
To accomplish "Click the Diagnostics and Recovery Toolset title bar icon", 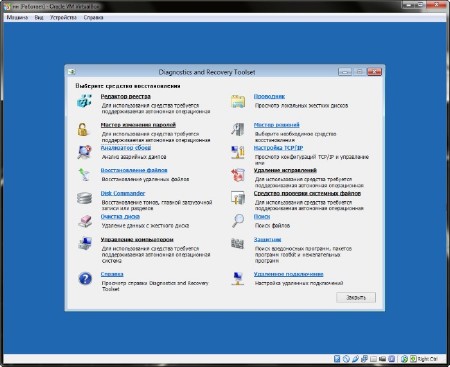I will tap(71, 72).
